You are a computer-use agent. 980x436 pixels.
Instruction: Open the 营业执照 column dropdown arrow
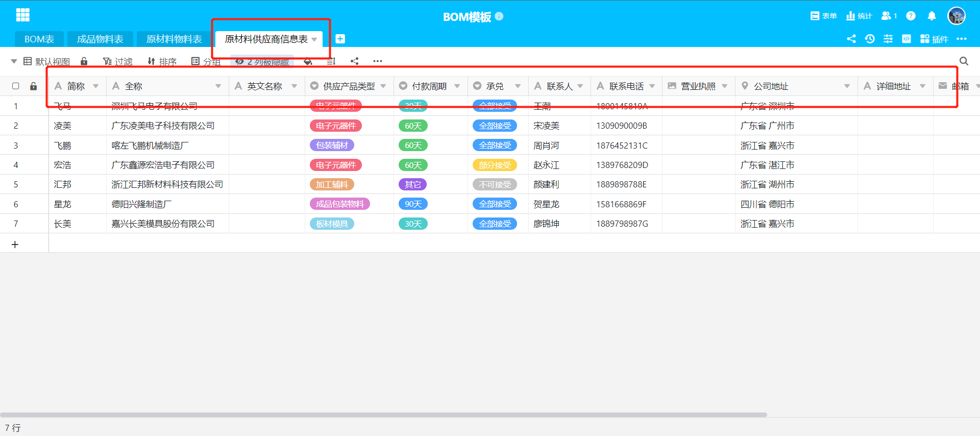[725, 86]
